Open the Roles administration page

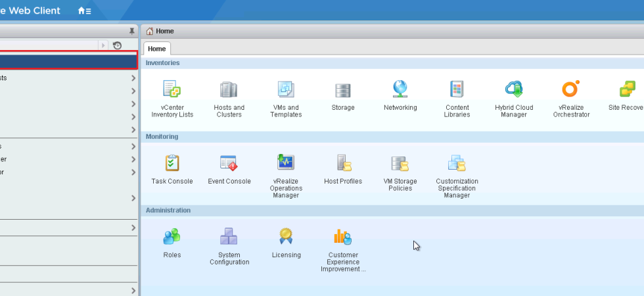click(x=172, y=243)
